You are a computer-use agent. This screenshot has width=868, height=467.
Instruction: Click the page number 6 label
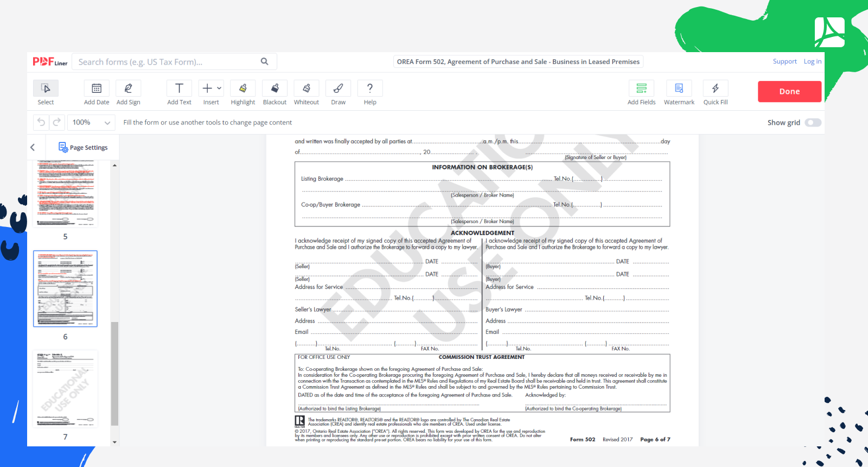(x=65, y=337)
